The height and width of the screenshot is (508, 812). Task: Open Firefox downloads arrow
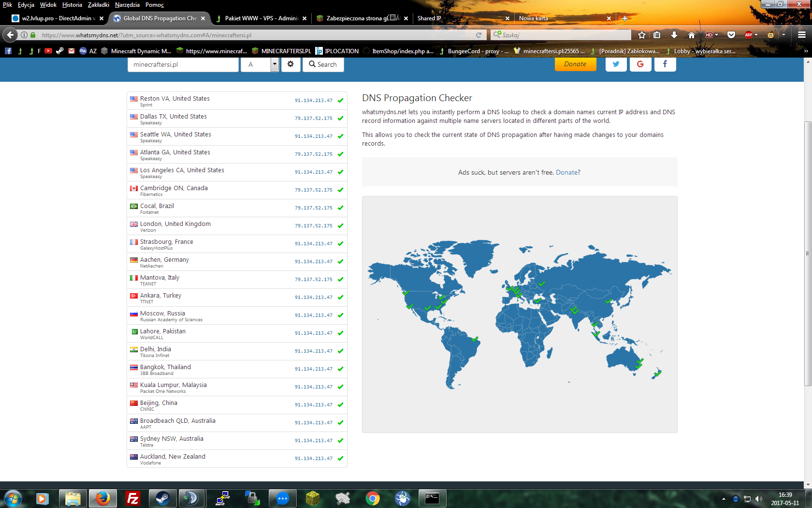(x=674, y=35)
